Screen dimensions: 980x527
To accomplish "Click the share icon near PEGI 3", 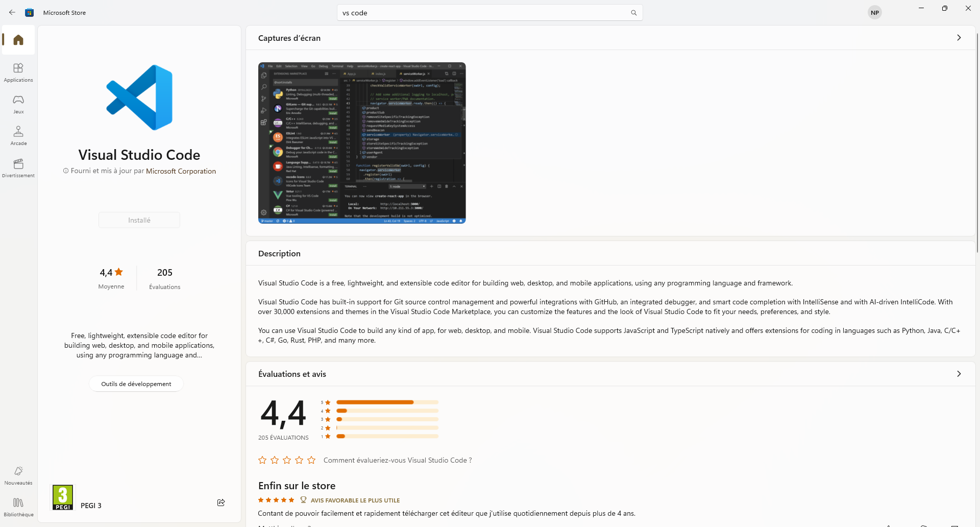I will (221, 502).
